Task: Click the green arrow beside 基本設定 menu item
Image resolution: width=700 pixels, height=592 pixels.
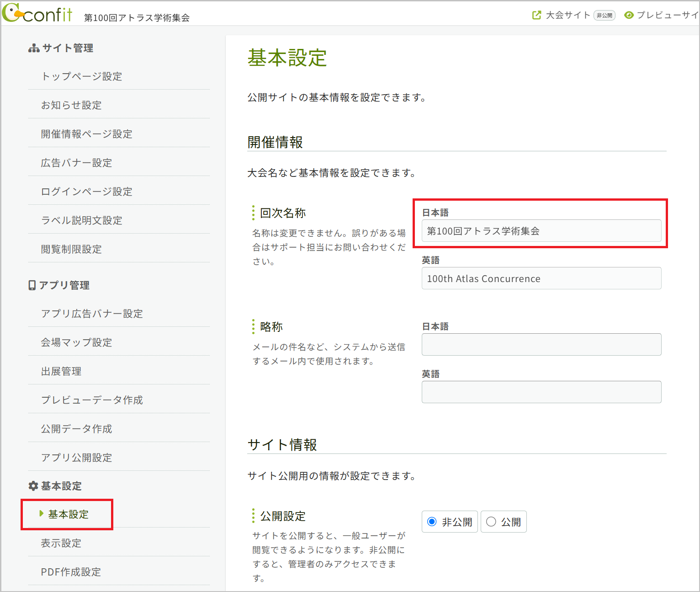Action: pyautogui.click(x=42, y=514)
